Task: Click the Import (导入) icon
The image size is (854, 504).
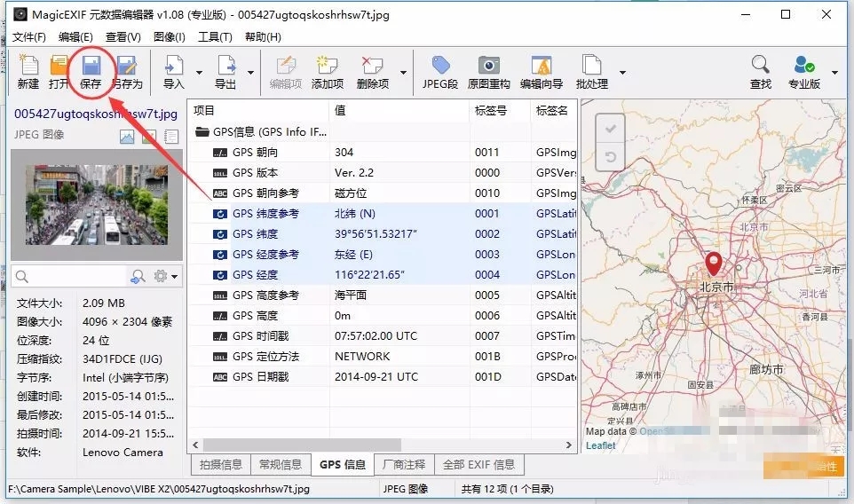Action: coord(174,66)
